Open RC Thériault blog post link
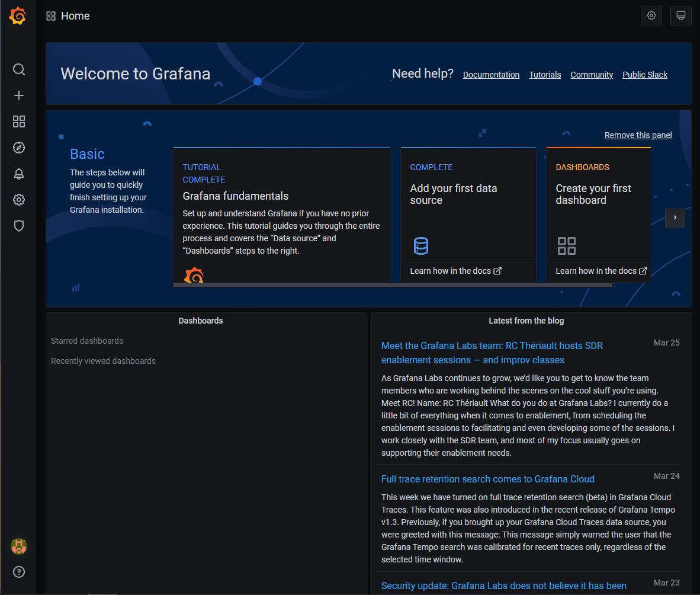 [x=492, y=353]
